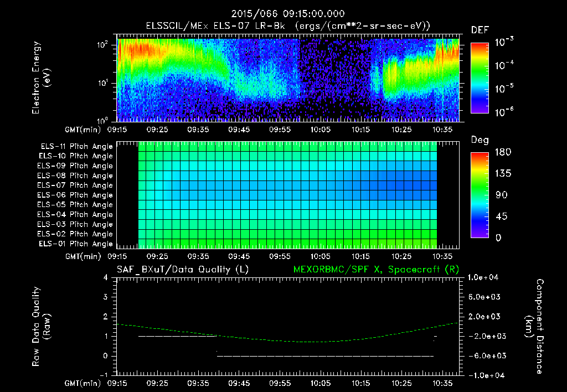Select the ELS-11 Pitch Angle row label

(x=76, y=147)
